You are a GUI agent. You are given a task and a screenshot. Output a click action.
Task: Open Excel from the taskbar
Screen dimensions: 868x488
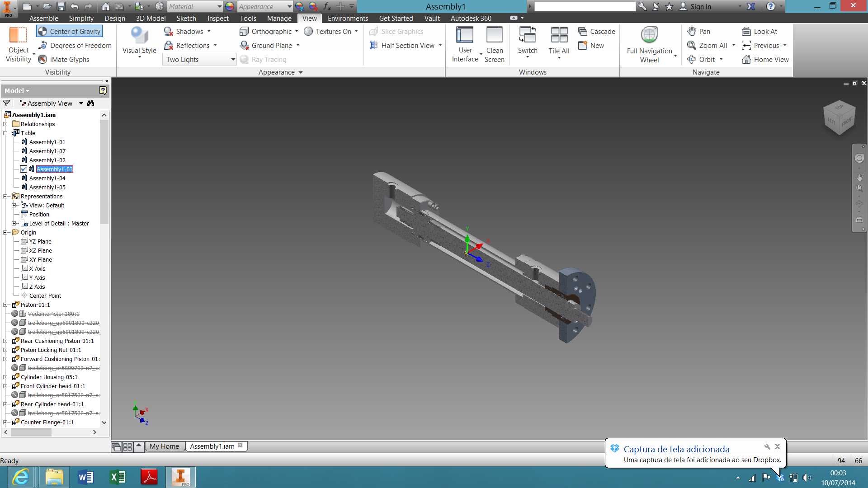click(118, 477)
